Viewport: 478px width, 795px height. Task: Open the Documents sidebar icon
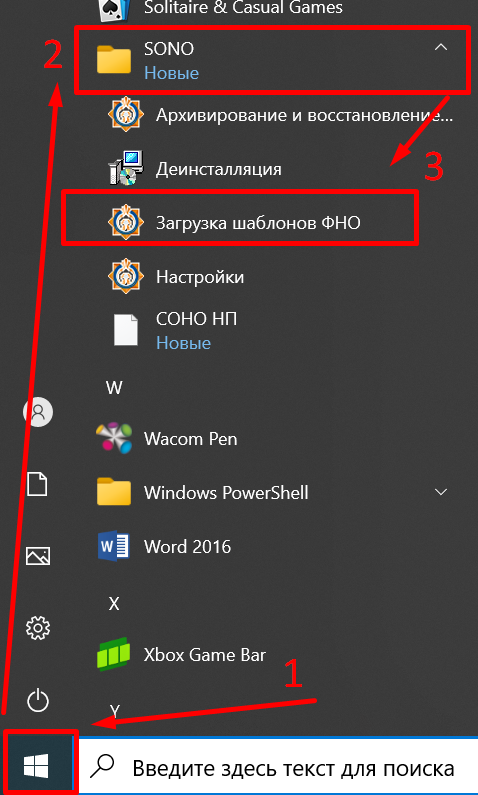38,484
